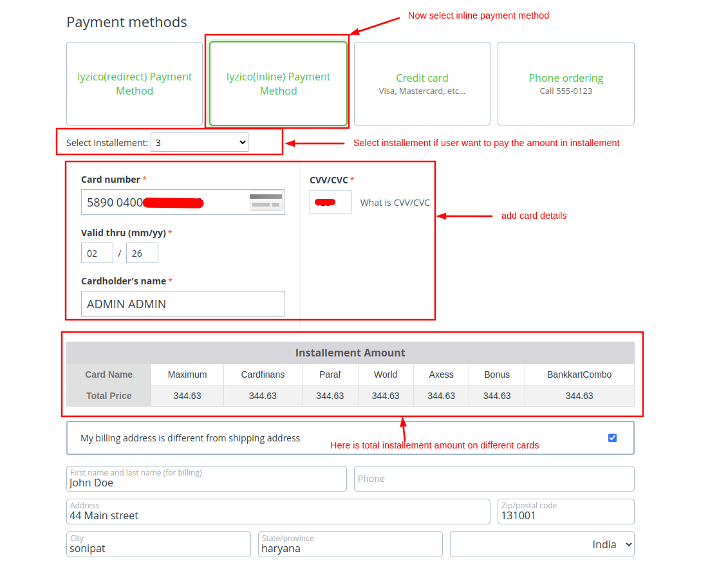Click the Maximum card name cell
This screenshot has height=563, width=728.
(x=187, y=374)
